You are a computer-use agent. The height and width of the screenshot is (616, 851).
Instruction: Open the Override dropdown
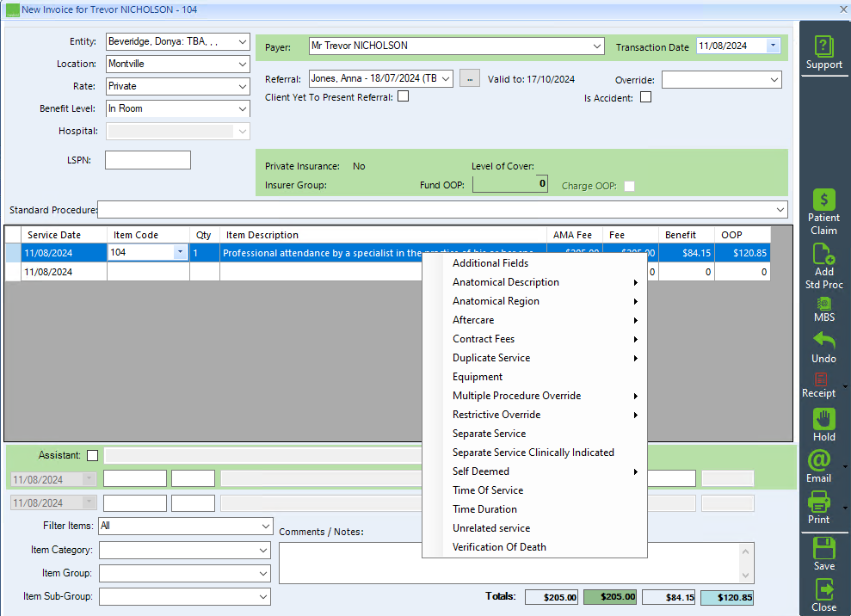click(774, 80)
